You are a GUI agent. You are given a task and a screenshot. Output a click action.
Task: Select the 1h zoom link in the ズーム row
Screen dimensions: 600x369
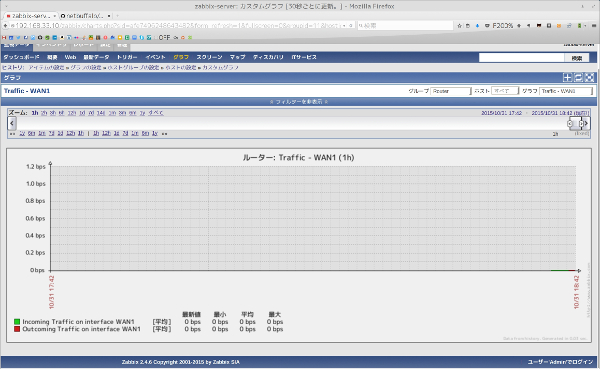pyautogui.click(x=34, y=113)
